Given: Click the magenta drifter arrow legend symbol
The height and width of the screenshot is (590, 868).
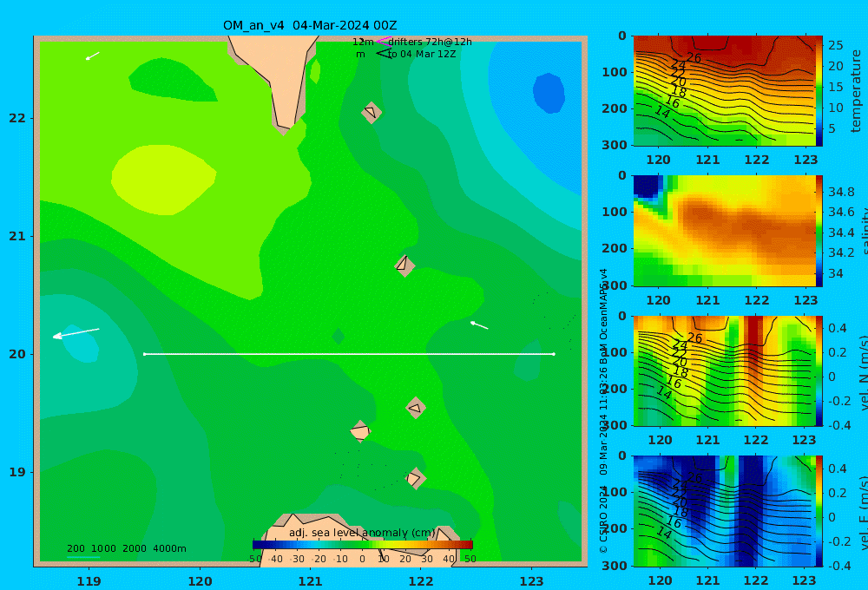Looking at the screenshot, I should click(384, 41).
